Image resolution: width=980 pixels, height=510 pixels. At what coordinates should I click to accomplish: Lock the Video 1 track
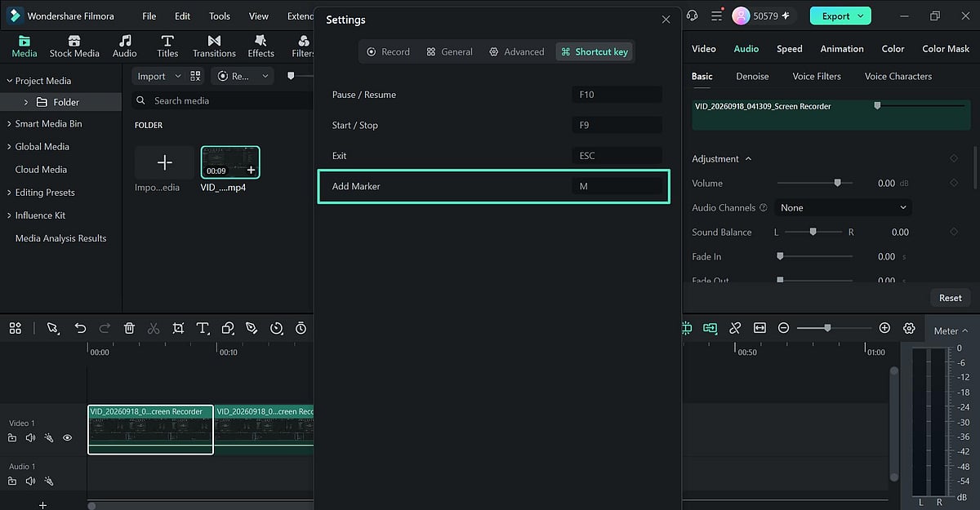tap(12, 438)
